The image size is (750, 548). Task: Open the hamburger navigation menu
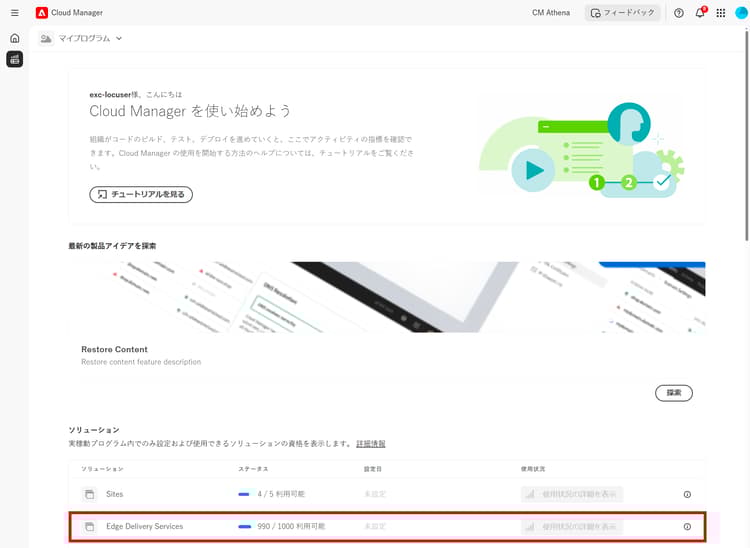(15, 13)
